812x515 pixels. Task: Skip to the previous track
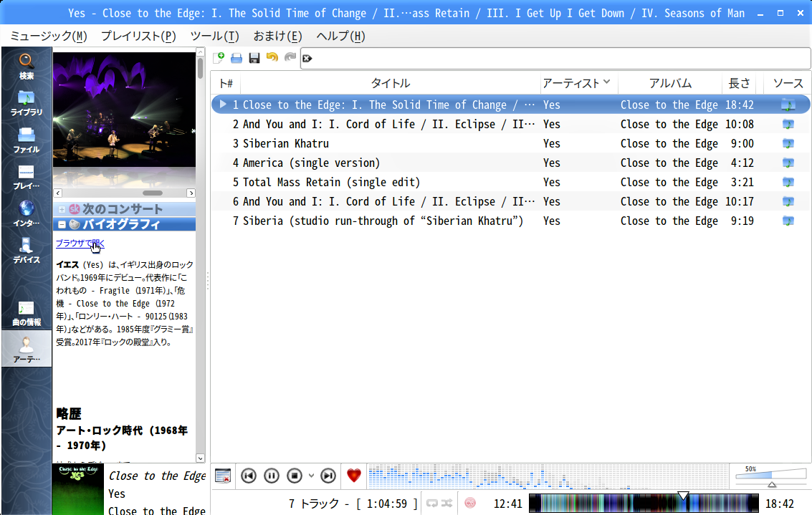(x=249, y=476)
